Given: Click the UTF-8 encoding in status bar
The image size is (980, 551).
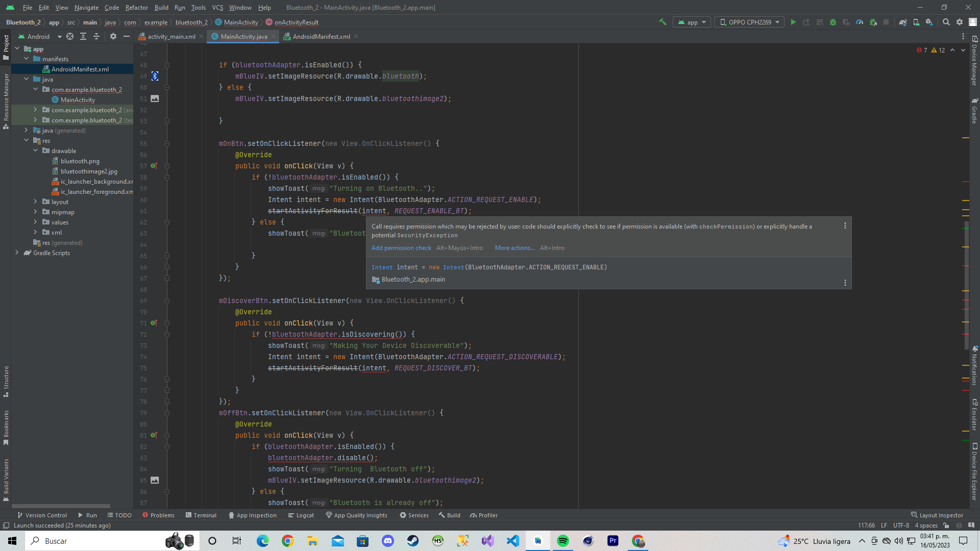Looking at the screenshot, I should 901,525.
